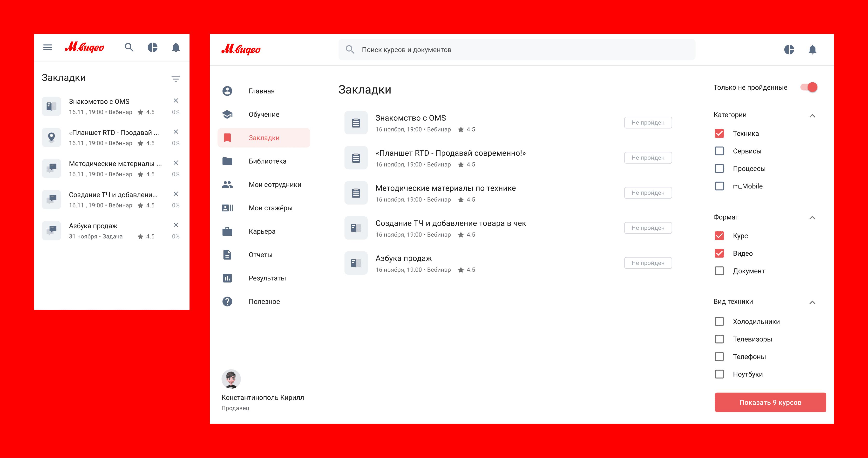Screen dimensions: 868x458
Task: Click the Полезное question mark icon
Action: click(x=227, y=301)
